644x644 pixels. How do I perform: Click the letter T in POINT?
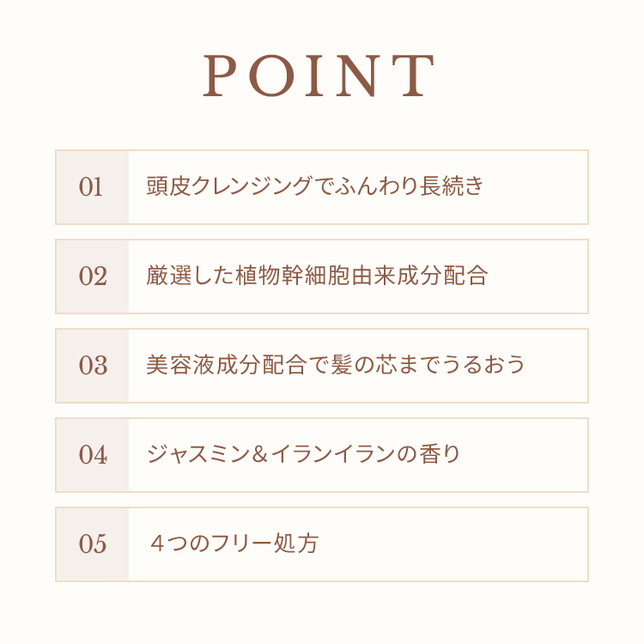click(418, 76)
